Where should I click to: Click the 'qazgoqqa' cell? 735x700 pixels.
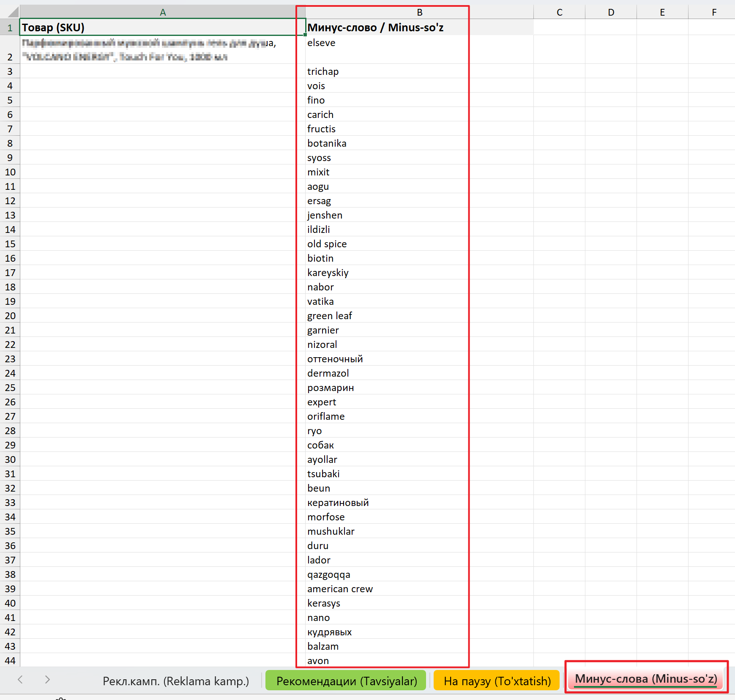(x=419, y=574)
